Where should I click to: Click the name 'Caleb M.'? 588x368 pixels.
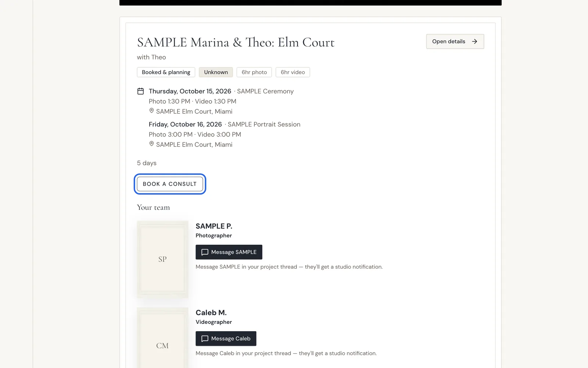[x=211, y=312]
